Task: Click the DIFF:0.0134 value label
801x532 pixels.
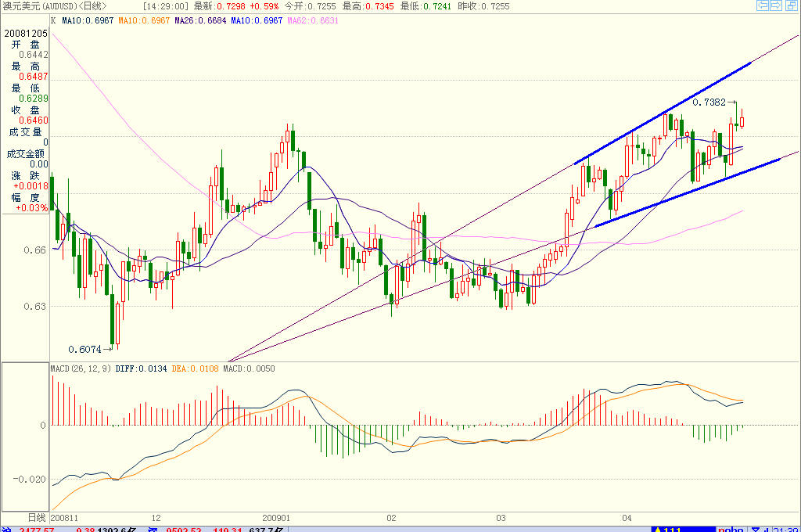Action: pos(141,368)
